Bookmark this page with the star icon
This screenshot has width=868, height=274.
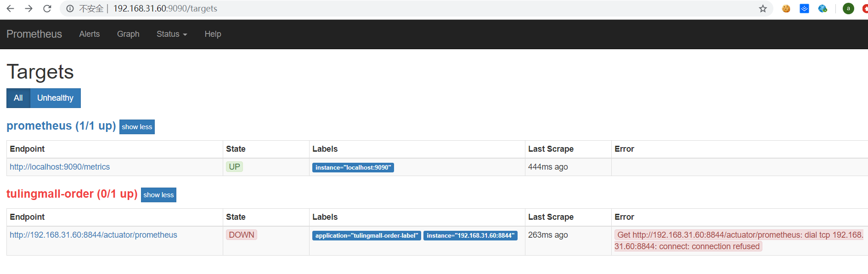point(763,8)
